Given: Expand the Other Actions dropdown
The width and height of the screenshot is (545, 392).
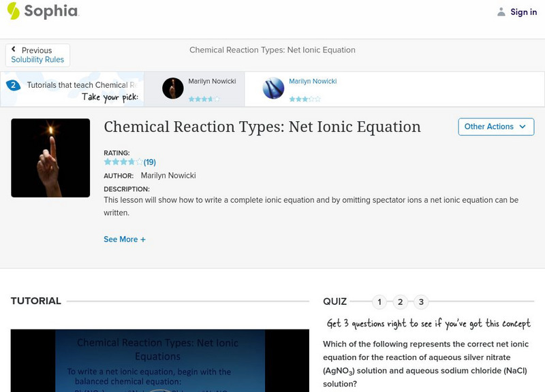Looking at the screenshot, I should click(x=496, y=127).
